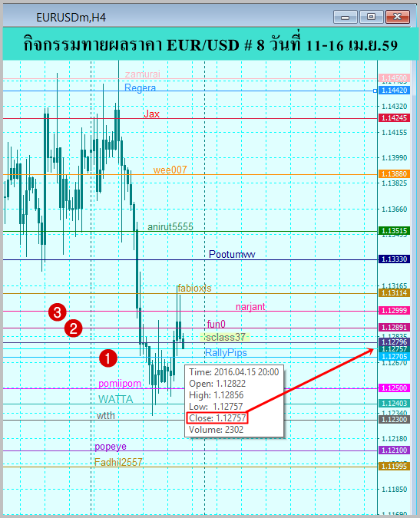Click the maximize button of EURUSDm chart window
The height and width of the screenshot is (518, 420).
[x=372, y=17]
